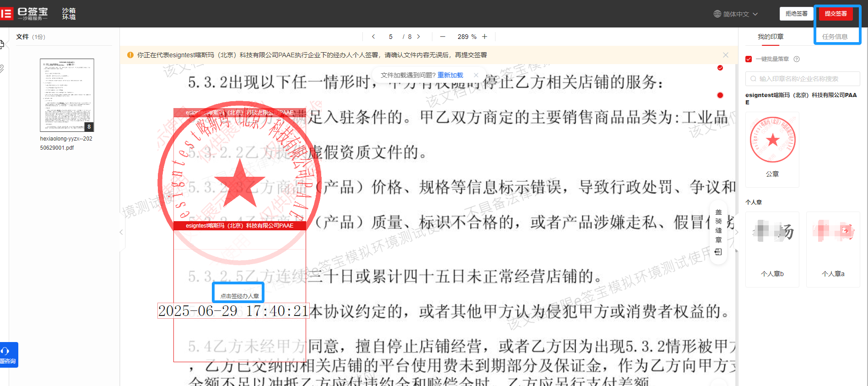Uncheck the 一键批量落章 checkbox
The width and height of the screenshot is (868, 386).
coord(749,59)
